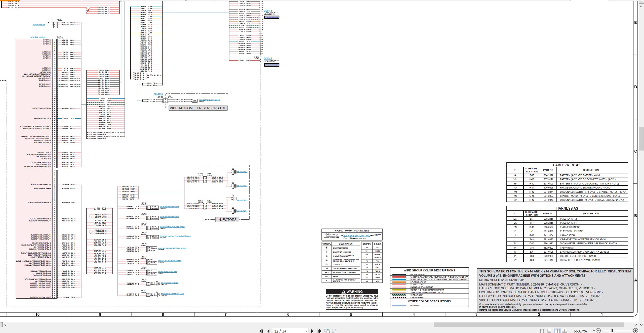Click the FRAME GROUND TO ENGINE GROUND cell
644x333 pixels.
tap(592, 188)
